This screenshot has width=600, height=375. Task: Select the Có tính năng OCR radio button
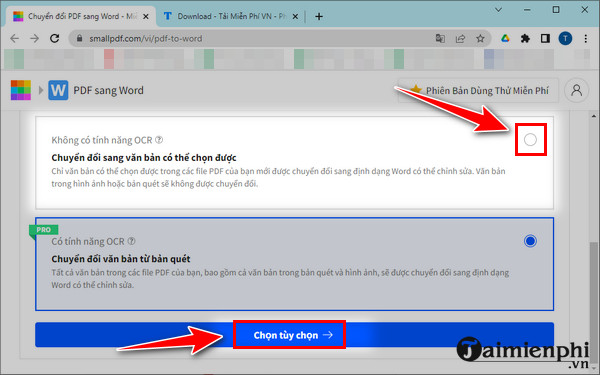tap(530, 241)
